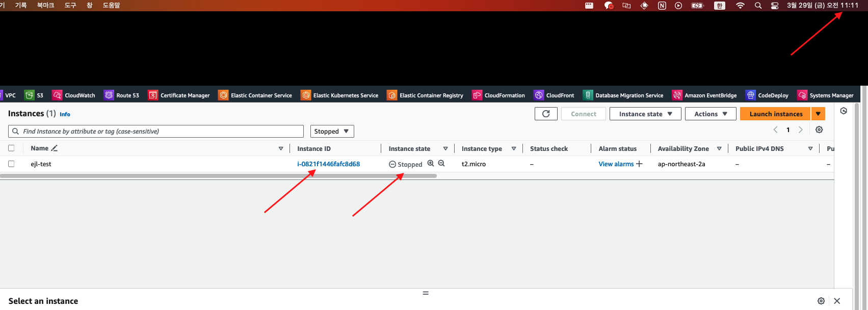Click the zoom-in filter icon beside Stopped

coord(431,164)
